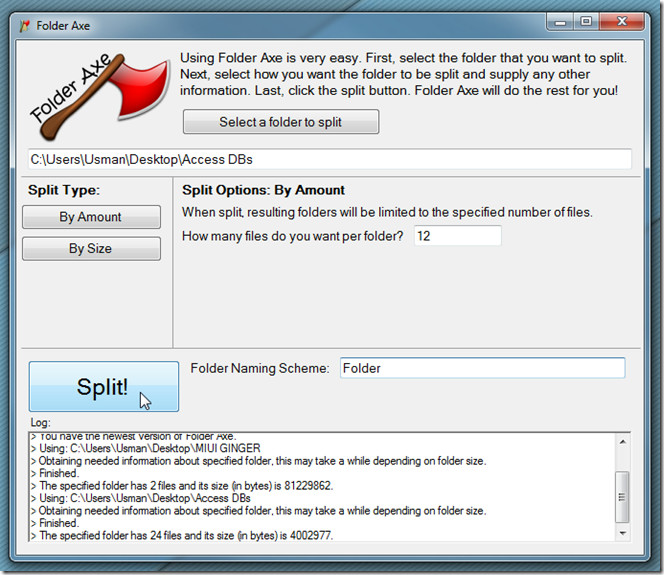Screen dimensions: 664x575
Task: Maximize the Folder Axe window
Action: point(586,21)
